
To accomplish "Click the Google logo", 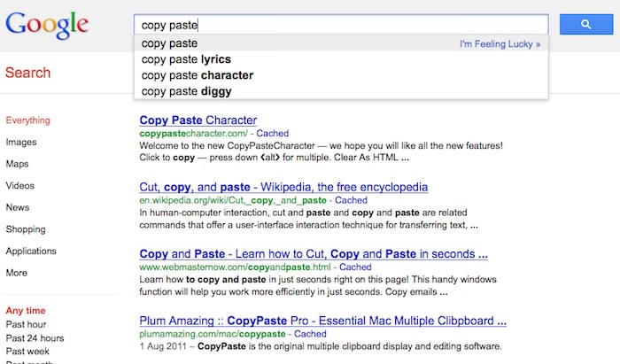I will click(47, 26).
